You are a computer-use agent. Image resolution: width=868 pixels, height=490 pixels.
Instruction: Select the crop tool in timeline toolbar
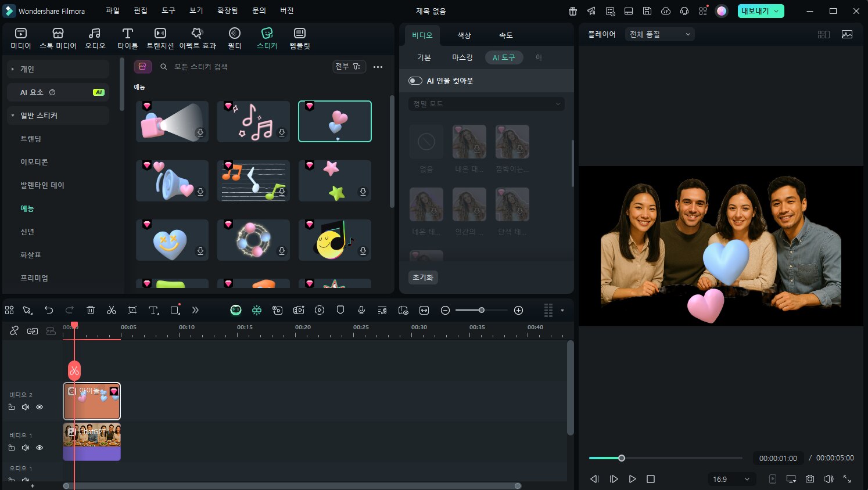(x=132, y=310)
